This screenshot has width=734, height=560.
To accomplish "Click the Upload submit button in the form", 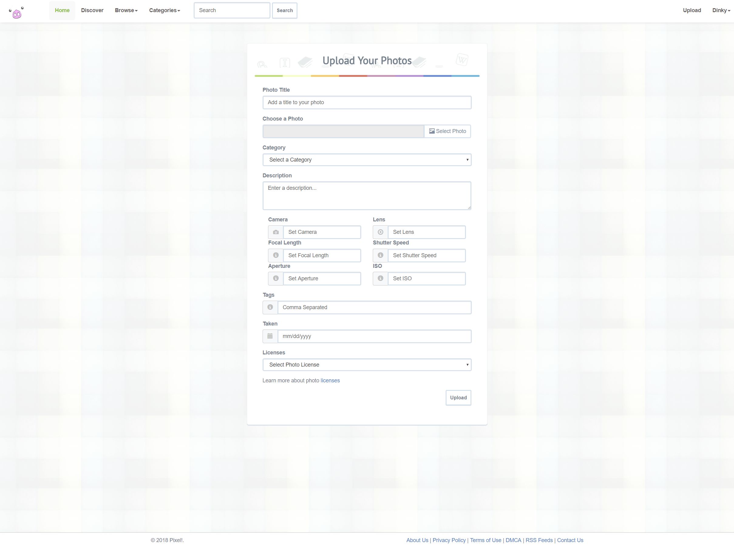I will [x=458, y=398].
